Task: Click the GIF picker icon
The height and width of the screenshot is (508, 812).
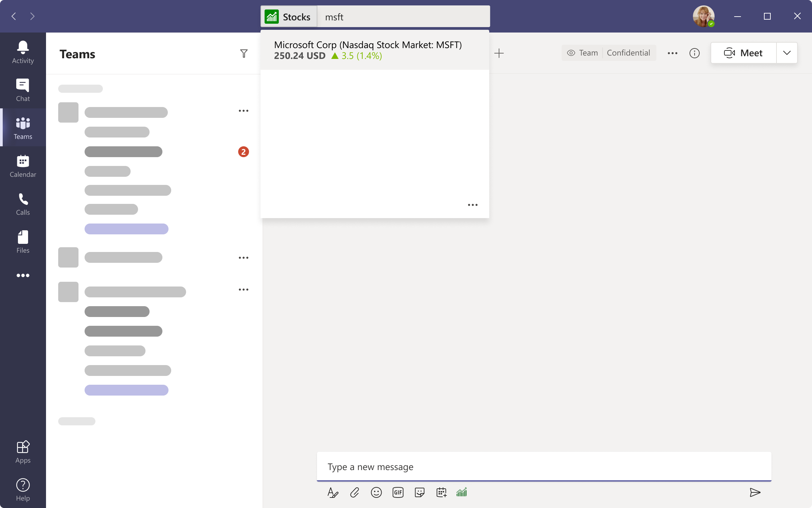Action: 398,492
